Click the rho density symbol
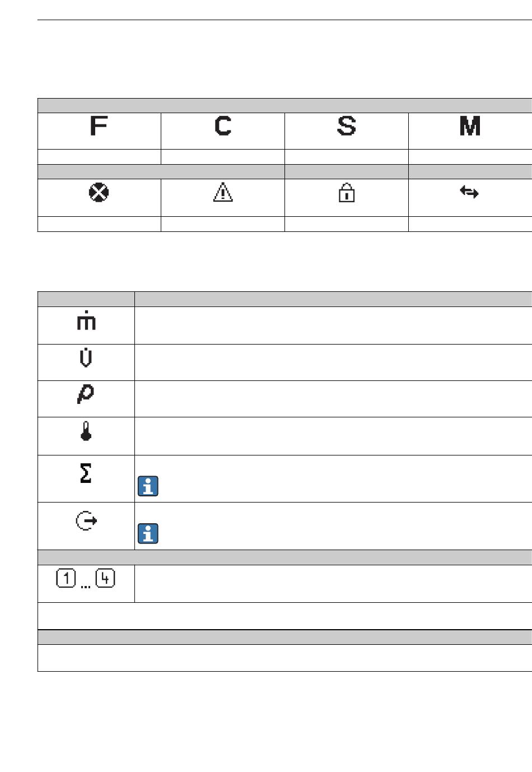Viewport: 532px width, 772px height. [86, 394]
